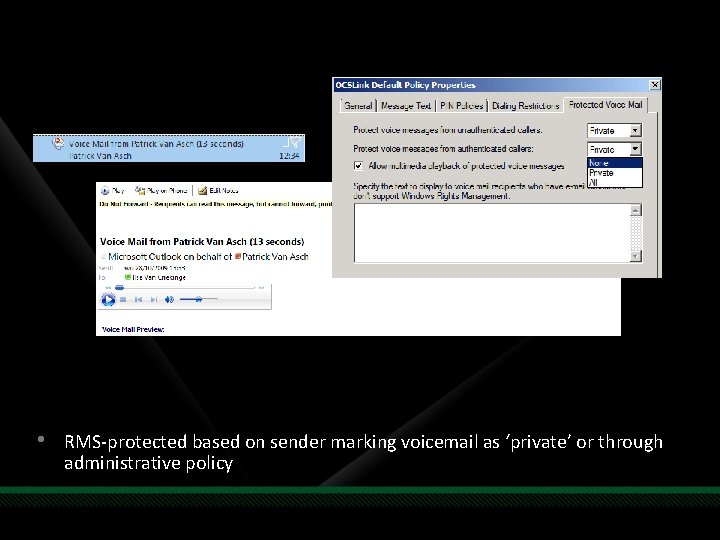Open the General tab
Viewport: 720px width, 540px height.
click(x=358, y=106)
